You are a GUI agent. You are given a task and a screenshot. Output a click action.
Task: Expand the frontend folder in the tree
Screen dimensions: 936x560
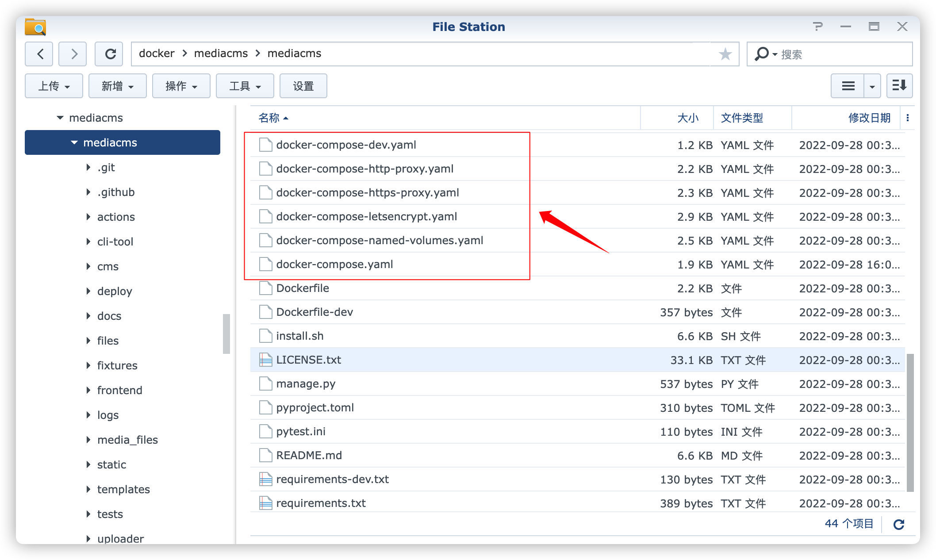[x=88, y=390]
